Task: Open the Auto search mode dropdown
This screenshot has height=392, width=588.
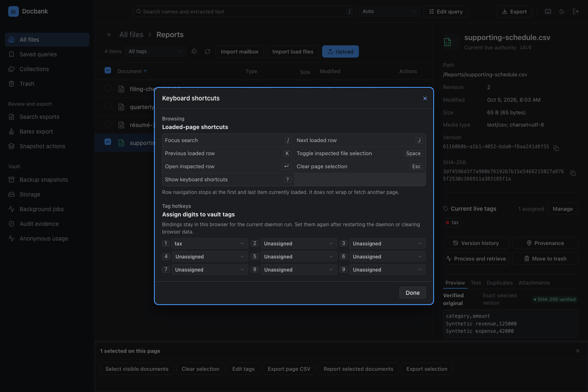Action: (390, 11)
